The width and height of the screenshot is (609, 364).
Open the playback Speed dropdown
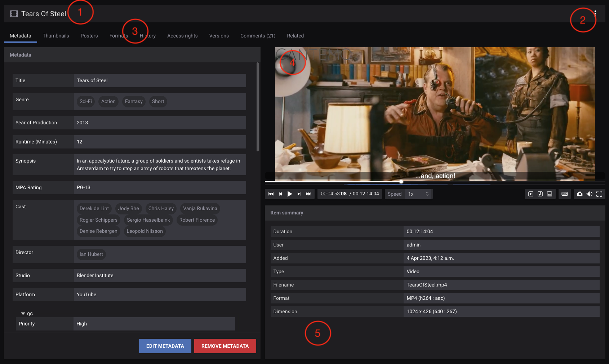tap(418, 194)
